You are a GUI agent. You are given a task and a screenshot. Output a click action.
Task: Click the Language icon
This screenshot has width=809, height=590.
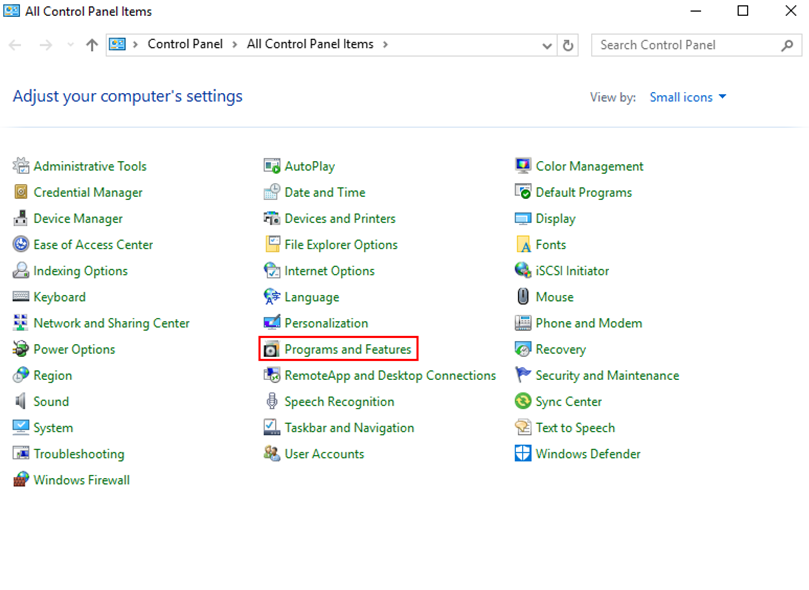coord(272,297)
